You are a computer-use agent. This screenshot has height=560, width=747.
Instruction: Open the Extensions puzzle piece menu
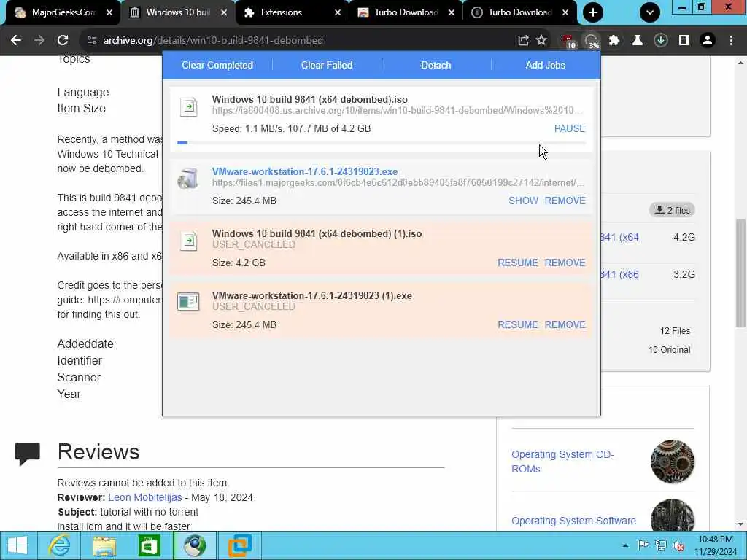pos(614,41)
